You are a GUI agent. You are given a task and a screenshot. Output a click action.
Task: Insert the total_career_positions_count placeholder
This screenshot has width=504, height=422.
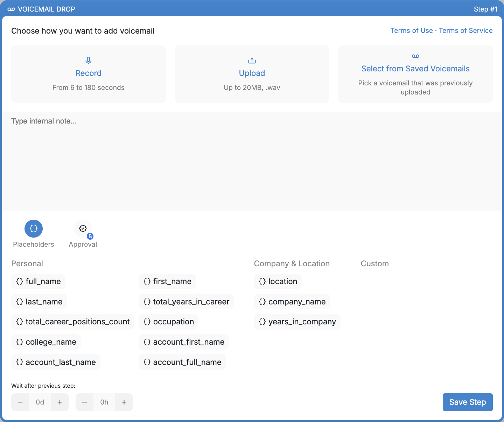coord(73,322)
